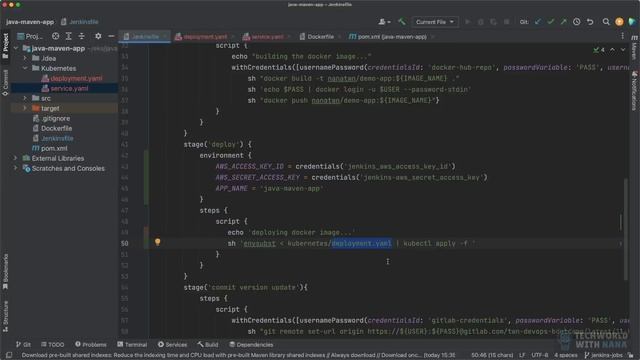Open the Build tool window button

208,344
